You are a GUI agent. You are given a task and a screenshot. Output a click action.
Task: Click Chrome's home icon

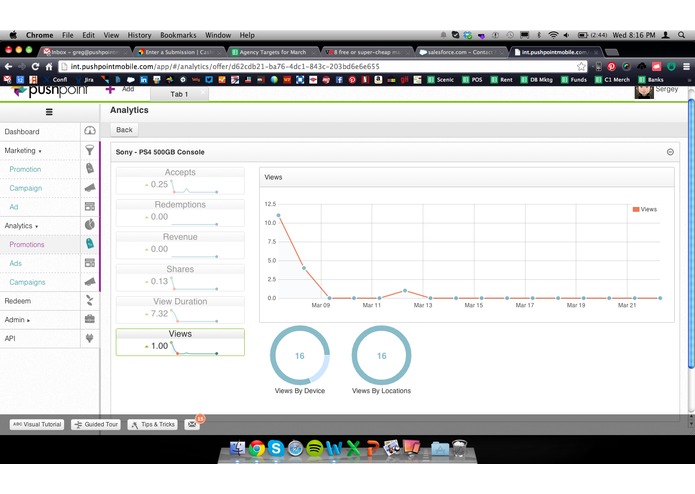49,66
